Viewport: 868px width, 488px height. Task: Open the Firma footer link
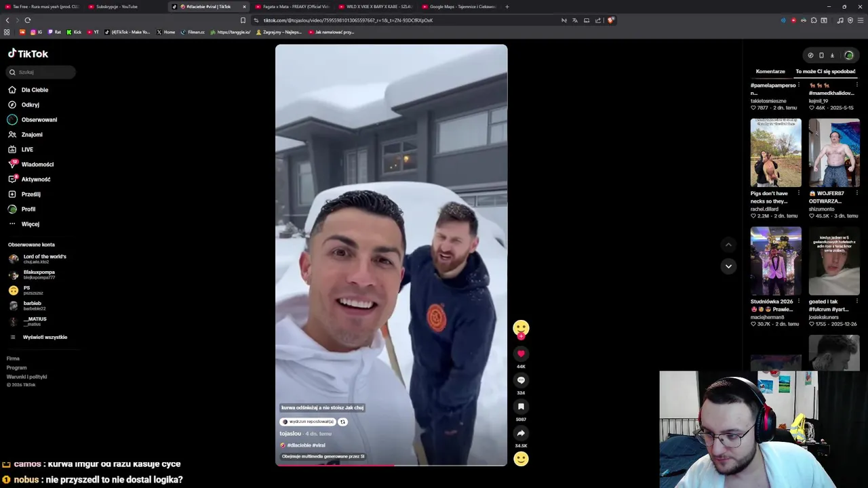pyautogui.click(x=13, y=359)
